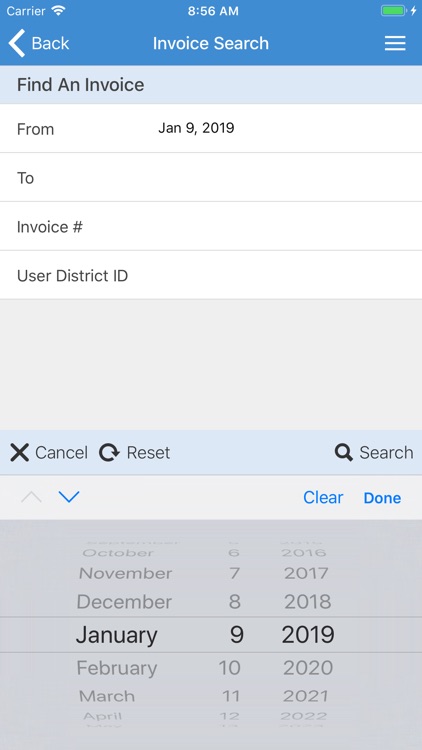
Task: Tap the Invoice # input field
Action: point(211,227)
